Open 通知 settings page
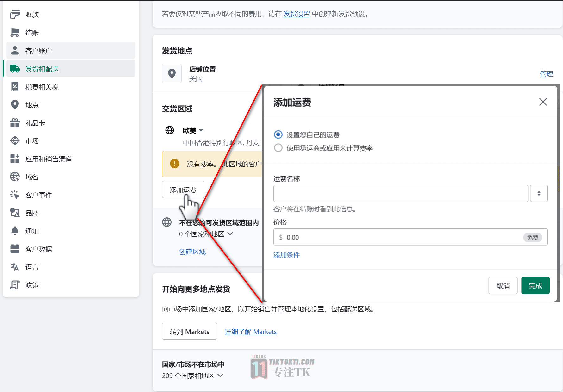The height and width of the screenshot is (392, 563). coord(71,231)
